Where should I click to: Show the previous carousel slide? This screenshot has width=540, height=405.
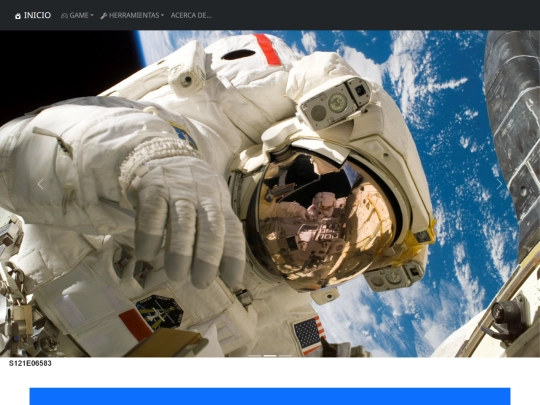[41, 184]
